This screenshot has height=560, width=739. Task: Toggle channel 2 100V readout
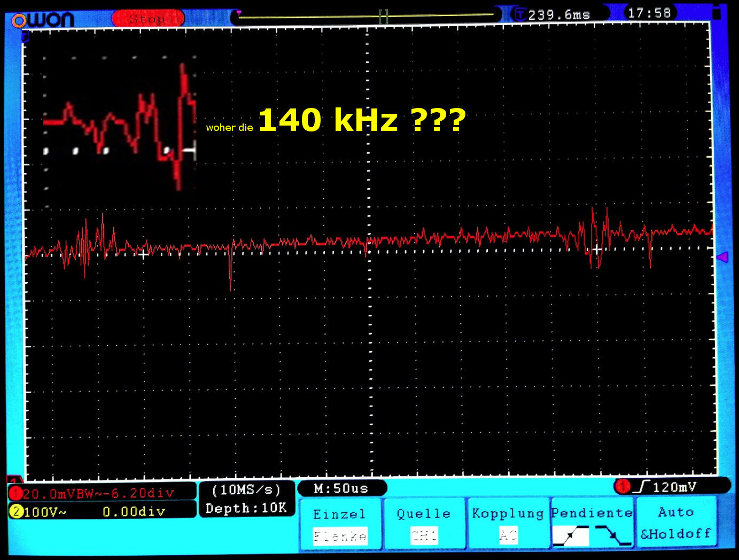tap(102, 511)
